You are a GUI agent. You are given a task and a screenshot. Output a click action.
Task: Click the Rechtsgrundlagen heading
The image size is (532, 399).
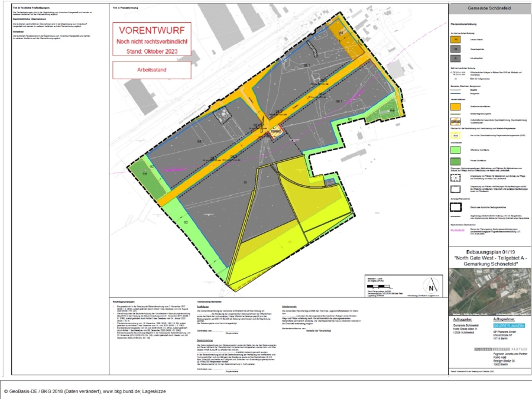[x=124, y=301]
